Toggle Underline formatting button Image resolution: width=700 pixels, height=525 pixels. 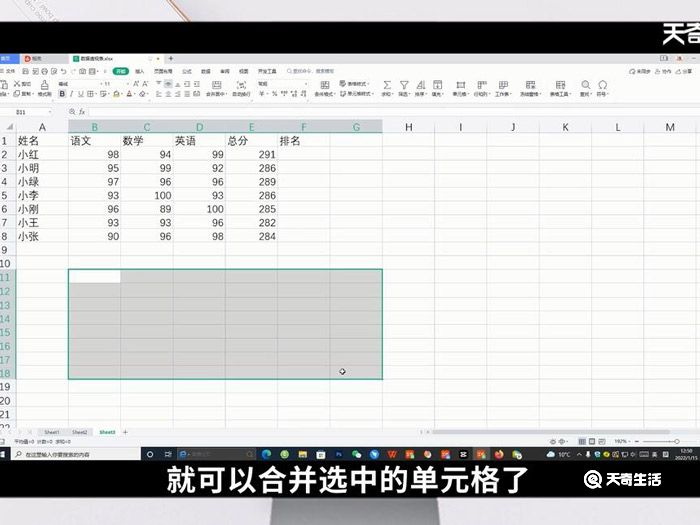click(81, 94)
